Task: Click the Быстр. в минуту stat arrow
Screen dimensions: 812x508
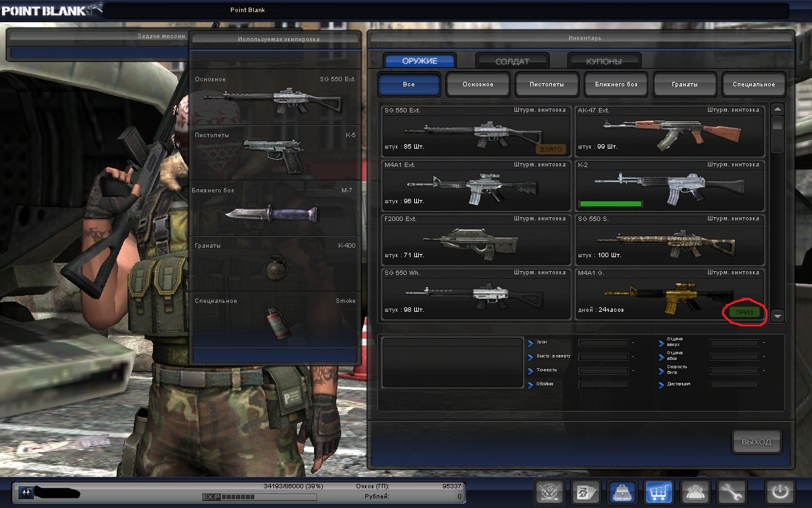Action: click(530, 357)
